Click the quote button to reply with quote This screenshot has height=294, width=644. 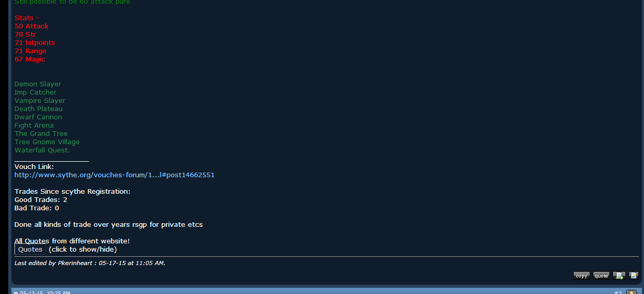click(601, 276)
